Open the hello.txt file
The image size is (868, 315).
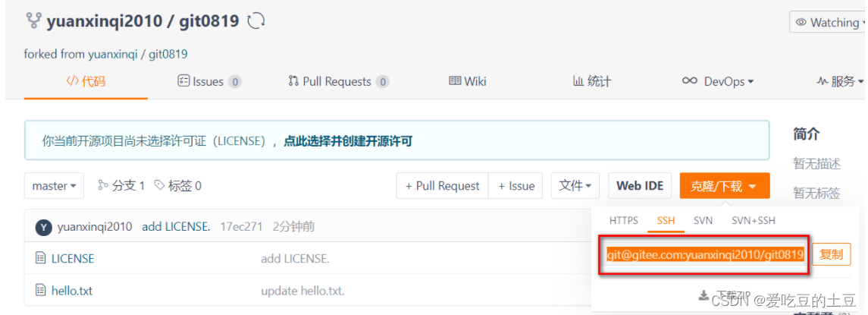71,289
